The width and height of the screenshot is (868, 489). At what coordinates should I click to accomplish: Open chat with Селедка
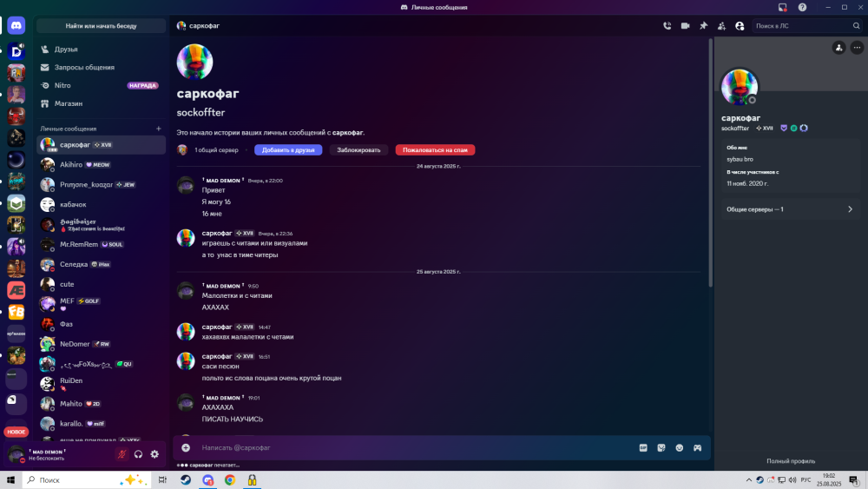(x=101, y=264)
